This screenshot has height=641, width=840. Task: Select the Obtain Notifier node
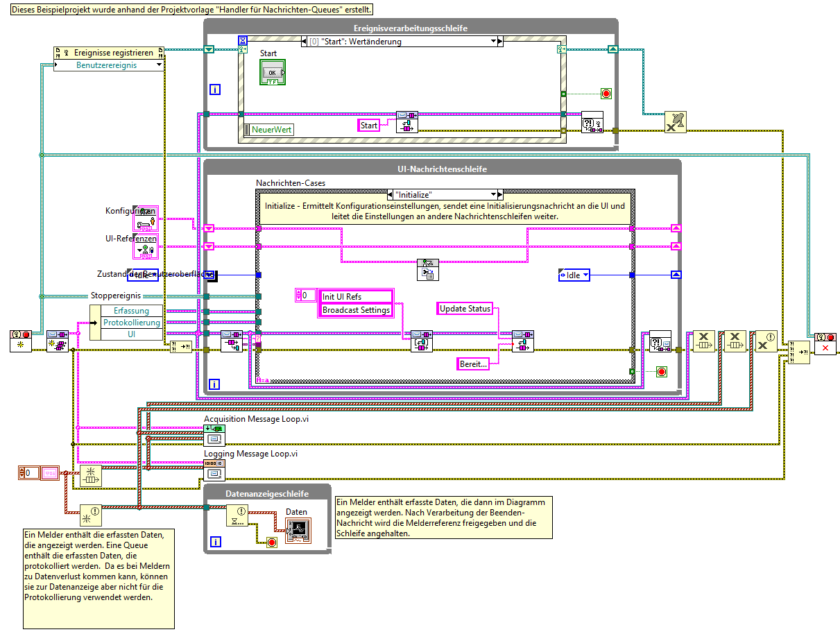[x=90, y=515]
